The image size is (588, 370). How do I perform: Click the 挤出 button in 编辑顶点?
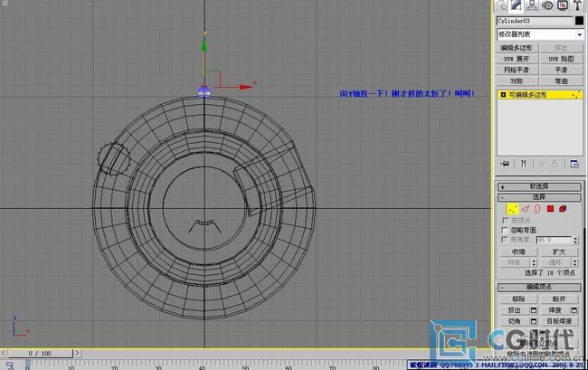(x=514, y=310)
